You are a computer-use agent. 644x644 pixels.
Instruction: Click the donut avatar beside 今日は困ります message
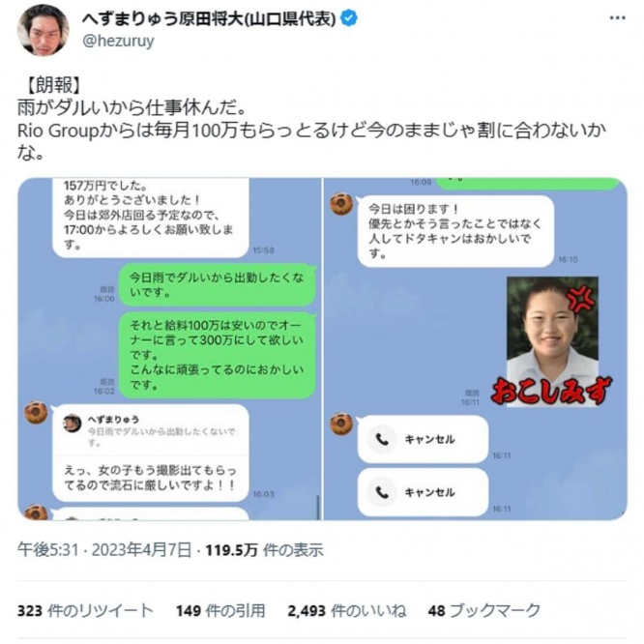click(341, 204)
